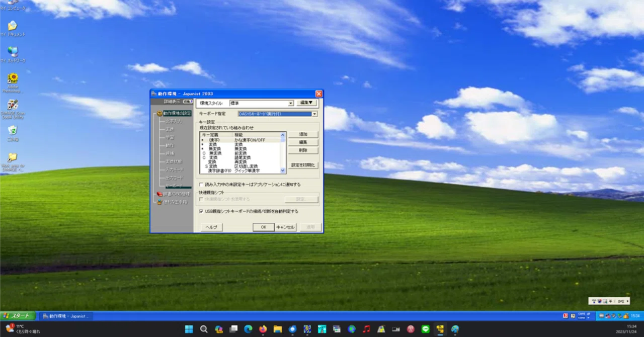
Task: Open the LINE app in the taskbar
Action: point(426,329)
